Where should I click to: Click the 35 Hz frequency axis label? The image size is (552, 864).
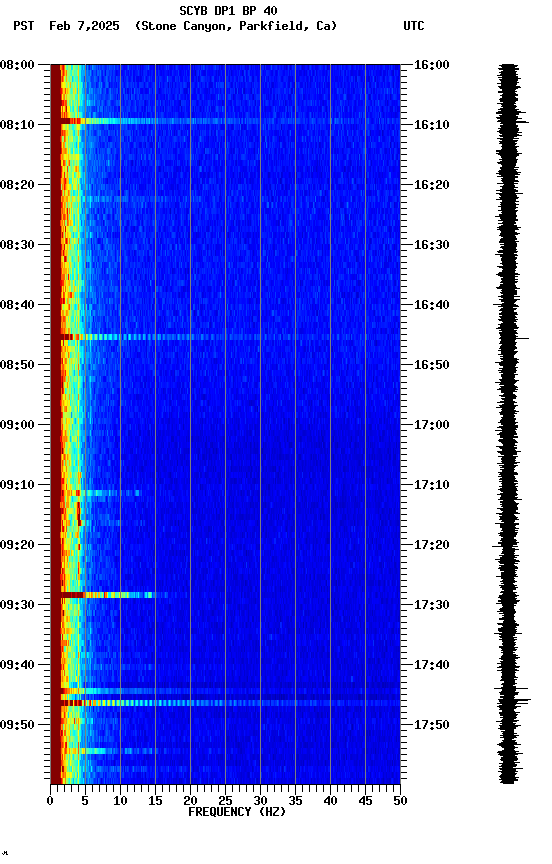tap(295, 801)
